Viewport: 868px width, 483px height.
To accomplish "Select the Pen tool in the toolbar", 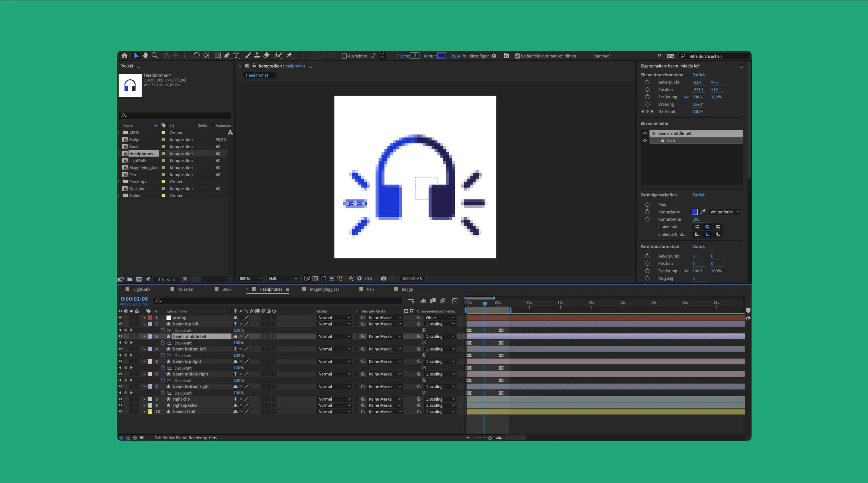I will click(x=227, y=56).
